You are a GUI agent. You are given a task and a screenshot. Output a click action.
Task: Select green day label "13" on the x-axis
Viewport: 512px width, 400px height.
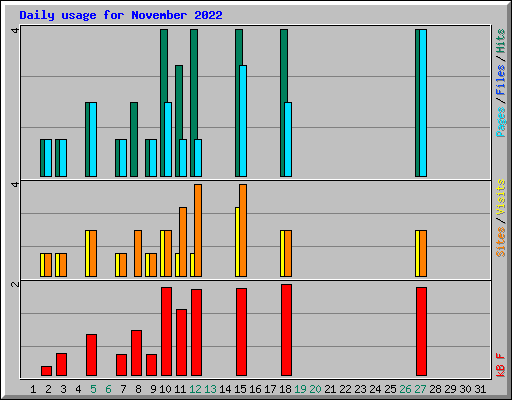(x=210, y=389)
